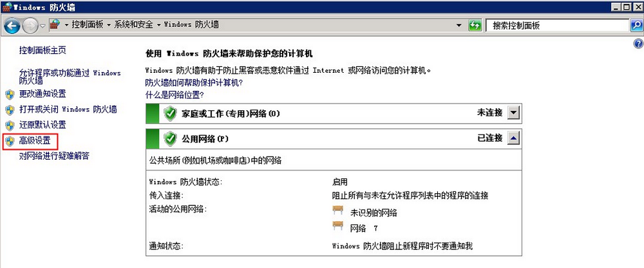Open recent pages dropdown next to Forward
Screen dimensions: 644x268
point(43,26)
